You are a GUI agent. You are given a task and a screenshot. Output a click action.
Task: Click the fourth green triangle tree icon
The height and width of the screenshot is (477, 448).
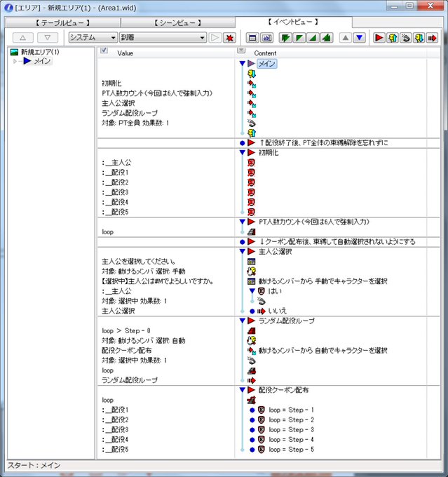tap(327, 38)
